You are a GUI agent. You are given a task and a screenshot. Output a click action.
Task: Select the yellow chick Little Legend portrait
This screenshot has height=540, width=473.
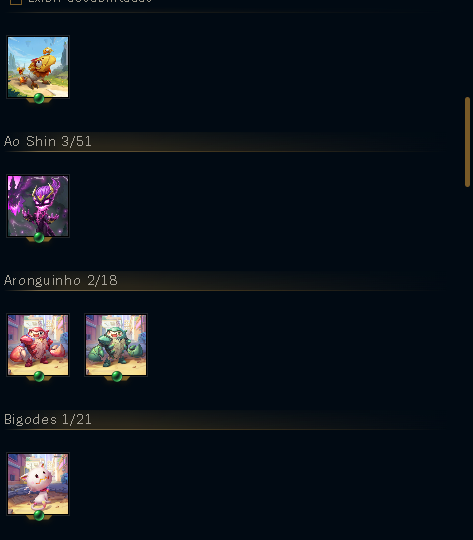38,67
